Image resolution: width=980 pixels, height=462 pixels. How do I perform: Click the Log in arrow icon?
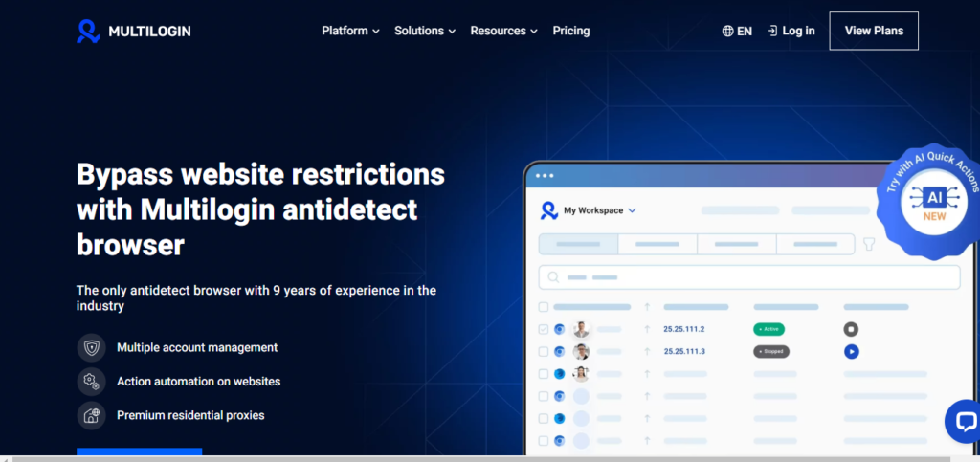point(772,31)
